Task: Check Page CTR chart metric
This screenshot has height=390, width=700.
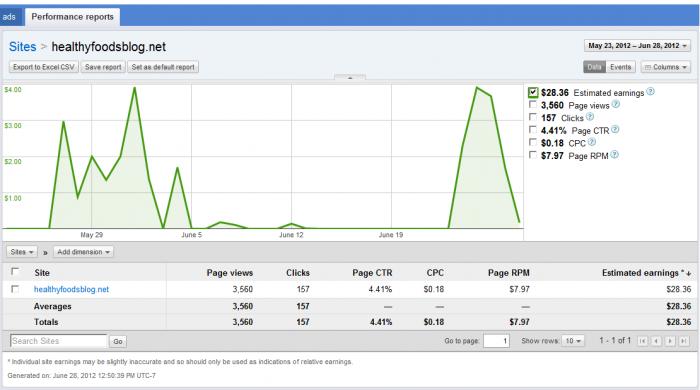Action: click(x=533, y=129)
